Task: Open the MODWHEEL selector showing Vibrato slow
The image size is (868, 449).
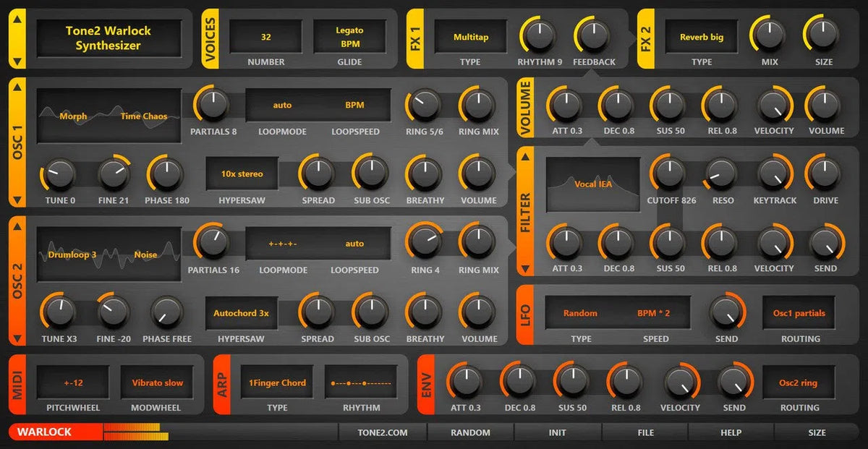Action: pyautogui.click(x=157, y=383)
